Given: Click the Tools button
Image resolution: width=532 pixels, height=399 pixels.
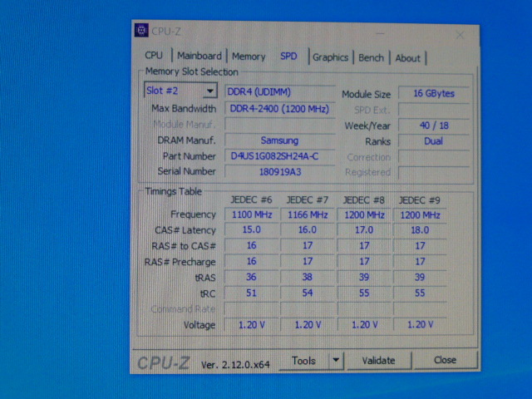Looking at the screenshot, I should (303, 360).
